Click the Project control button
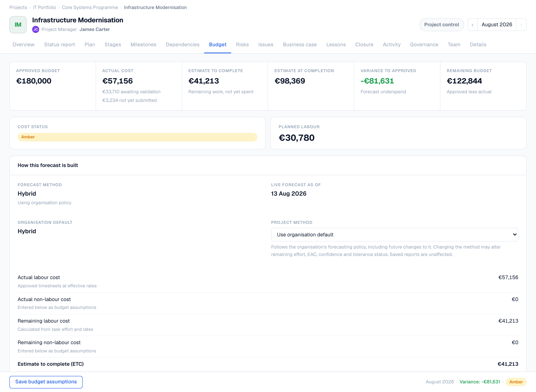Image resolution: width=536 pixels, height=392 pixels. (x=442, y=25)
